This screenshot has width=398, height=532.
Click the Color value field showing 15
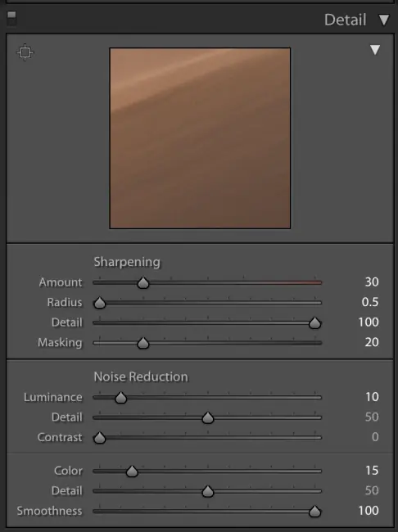[x=372, y=471]
